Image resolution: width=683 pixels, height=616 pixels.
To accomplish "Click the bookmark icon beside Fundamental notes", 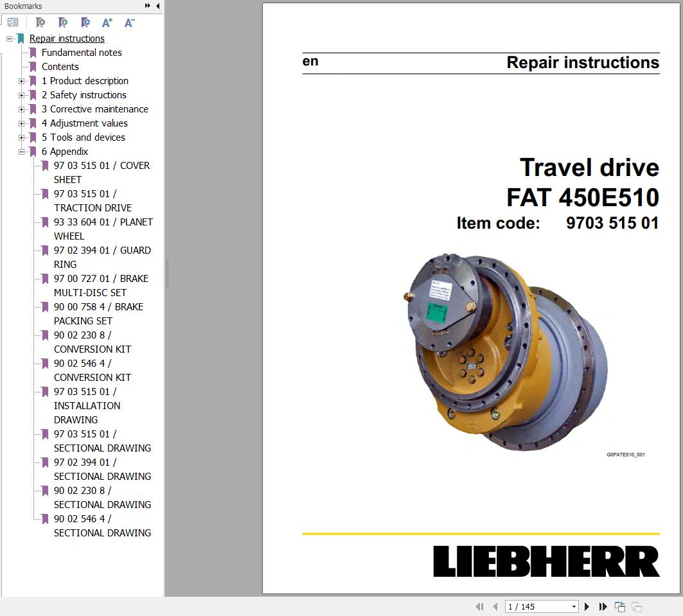I will 33,53.
